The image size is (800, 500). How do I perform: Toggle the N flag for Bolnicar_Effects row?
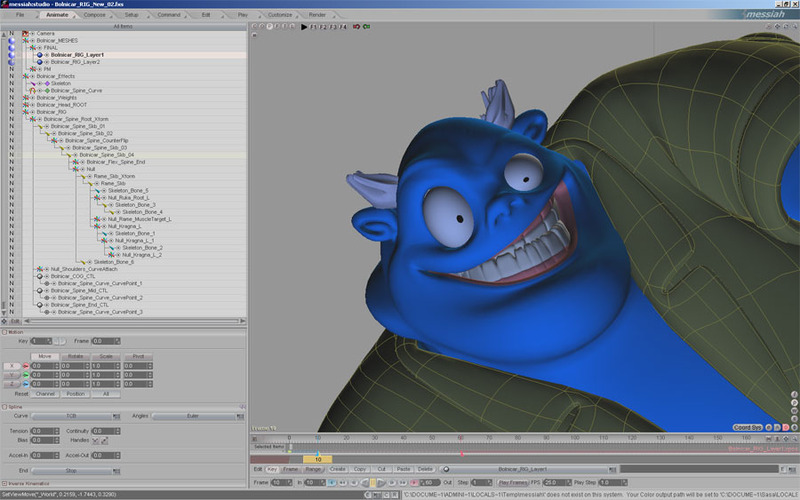pyautogui.click(x=11, y=76)
